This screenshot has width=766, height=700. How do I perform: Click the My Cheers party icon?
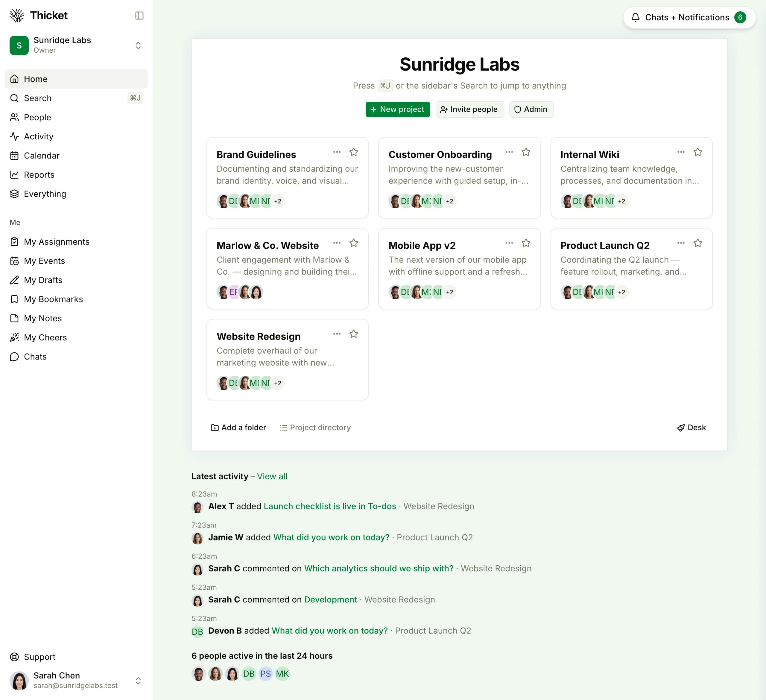click(14, 337)
